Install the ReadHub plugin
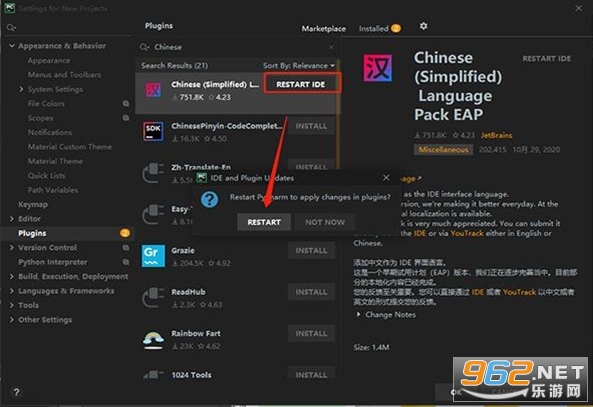The height and width of the screenshot is (407, 593). (311, 292)
